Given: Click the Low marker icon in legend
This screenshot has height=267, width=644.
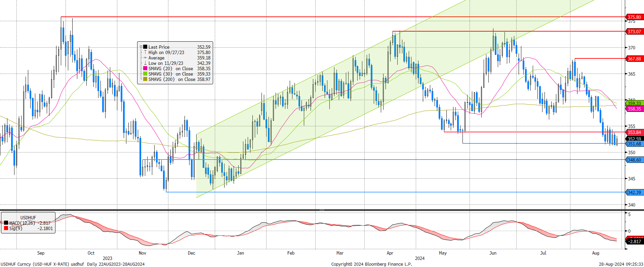Looking at the screenshot, I should tap(145, 63).
